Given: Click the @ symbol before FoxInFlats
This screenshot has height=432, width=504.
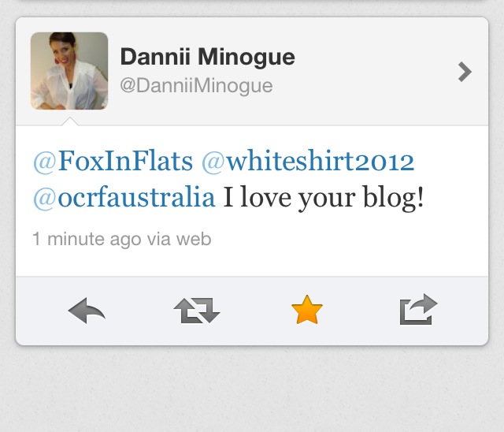Looking at the screenshot, I should 44,162.
